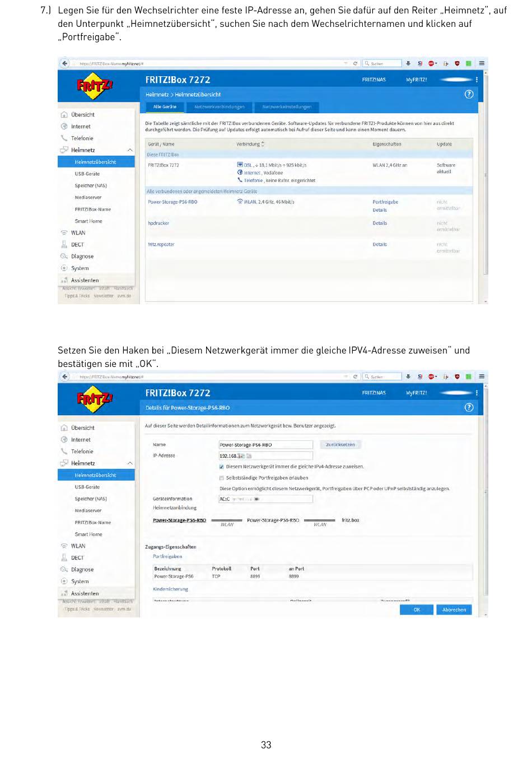The height and width of the screenshot is (767, 532).
Task: Open hamburger menu in lower screenshot browser
Action: pos(482,376)
